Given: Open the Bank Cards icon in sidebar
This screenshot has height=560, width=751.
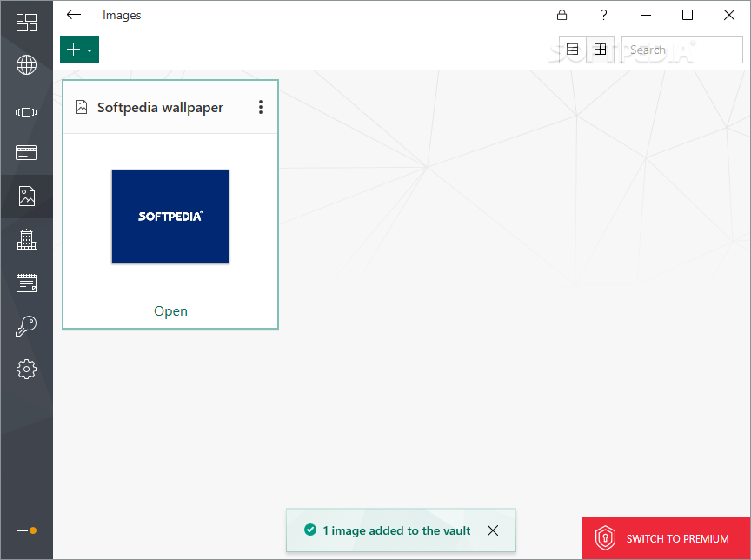Looking at the screenshot, I should (x=26, y=153).
